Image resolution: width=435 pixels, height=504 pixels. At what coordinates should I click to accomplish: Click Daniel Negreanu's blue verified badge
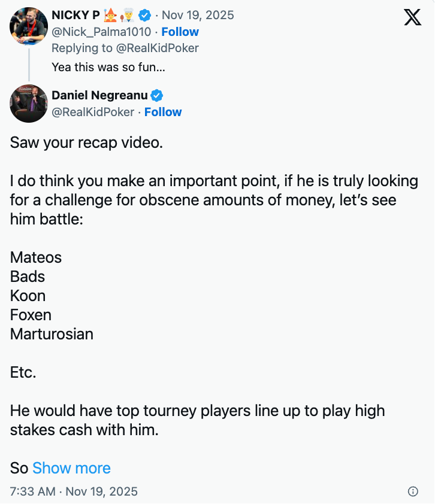point(157,95)
